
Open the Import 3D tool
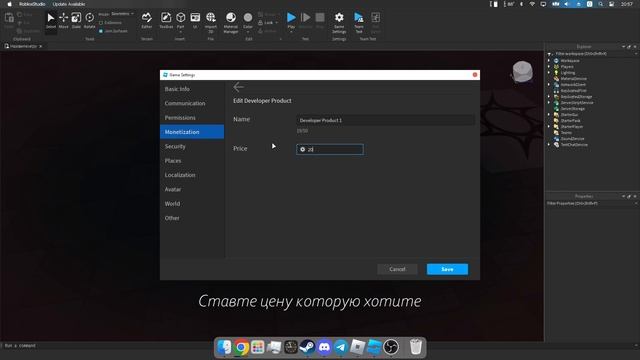211,22
